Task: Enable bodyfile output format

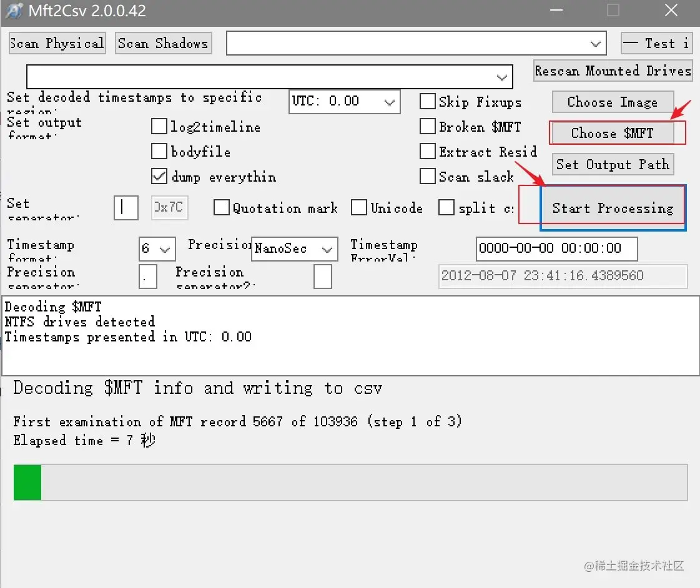Action: pyautogui.click(x=160, y=152)
